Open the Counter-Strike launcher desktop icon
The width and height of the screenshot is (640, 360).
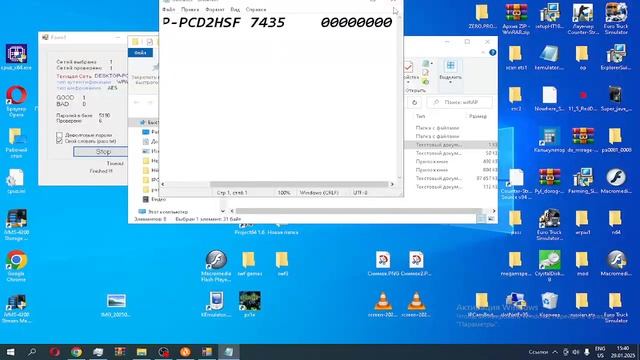(582, 18)
